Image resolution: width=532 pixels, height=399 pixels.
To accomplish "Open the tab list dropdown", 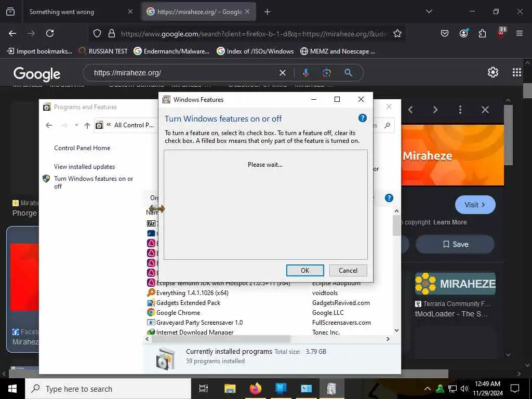I will 429,11.
